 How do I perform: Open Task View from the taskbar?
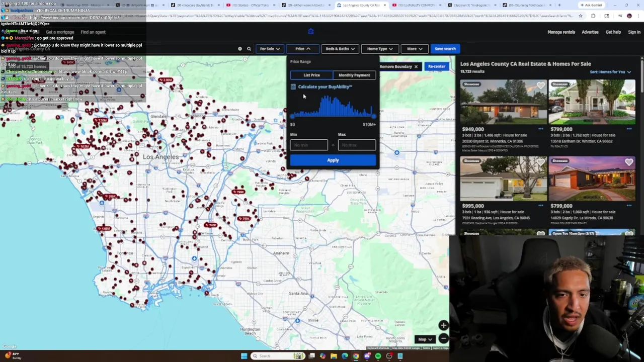pyautogui.click(x=311, y=356)
